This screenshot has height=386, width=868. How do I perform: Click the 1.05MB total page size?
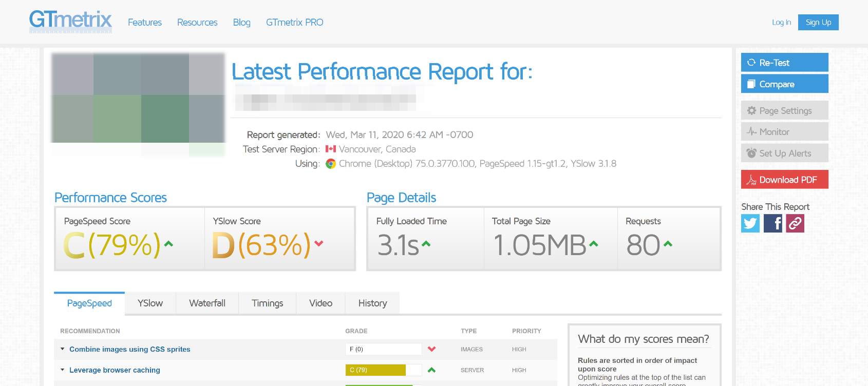(x=540, y=245)
